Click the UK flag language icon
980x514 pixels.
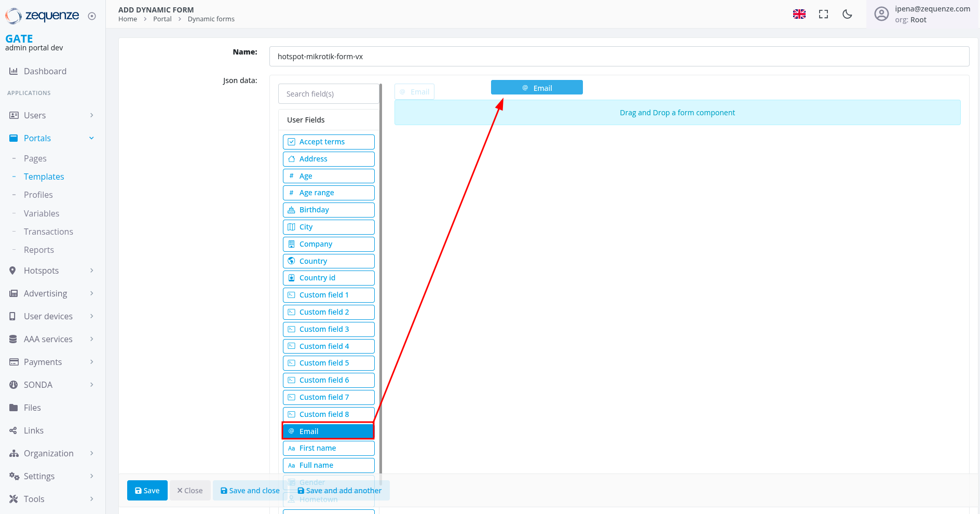tap(799, 14)
